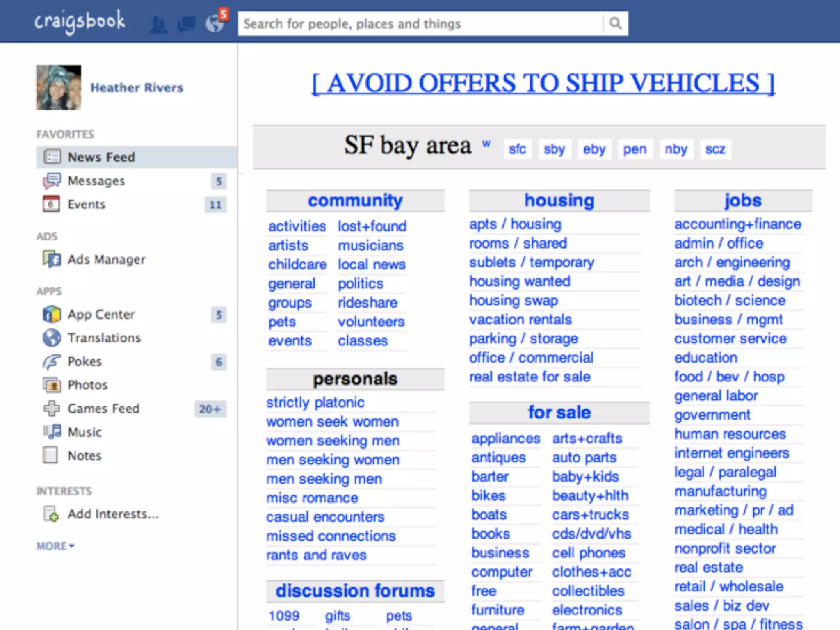Select the nby region tab
This screenshot has height=630, width=840.
[x=676, y=149]
